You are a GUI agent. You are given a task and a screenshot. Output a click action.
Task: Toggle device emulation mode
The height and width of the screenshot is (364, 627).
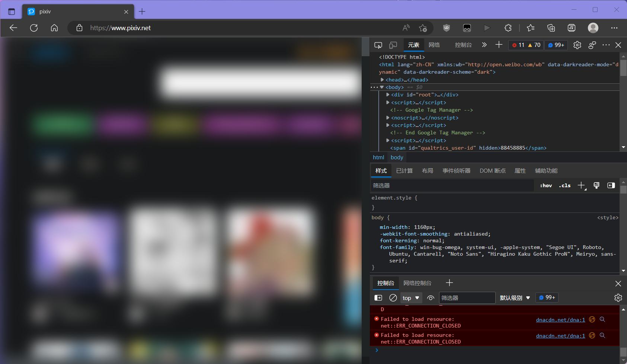click(393, 45)
